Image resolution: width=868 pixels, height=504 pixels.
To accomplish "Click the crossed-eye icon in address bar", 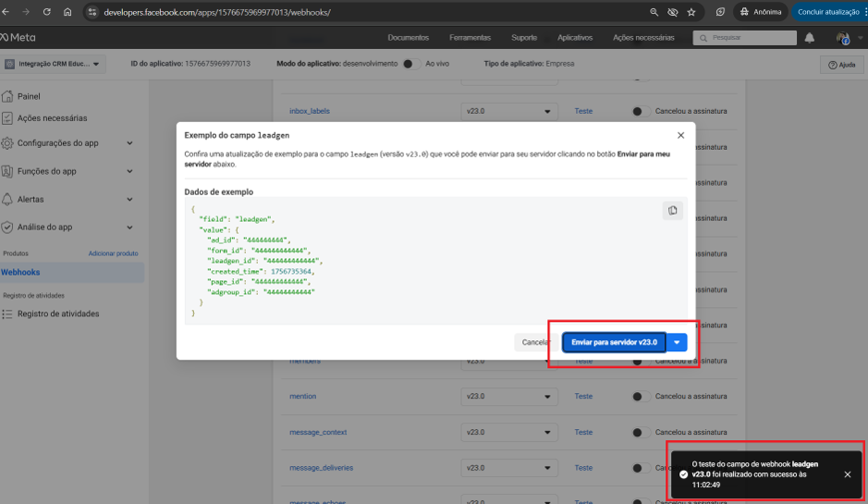I will pos(673,12).
